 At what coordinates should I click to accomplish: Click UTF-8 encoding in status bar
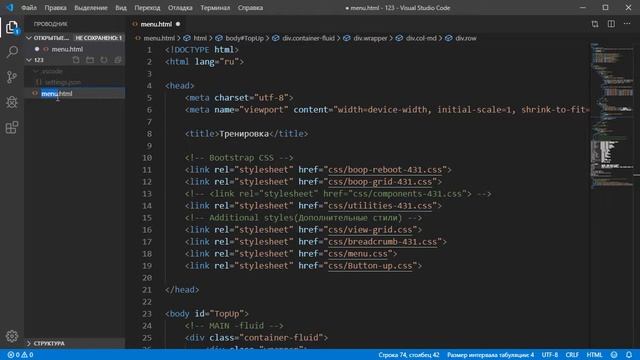click(549, 355)
